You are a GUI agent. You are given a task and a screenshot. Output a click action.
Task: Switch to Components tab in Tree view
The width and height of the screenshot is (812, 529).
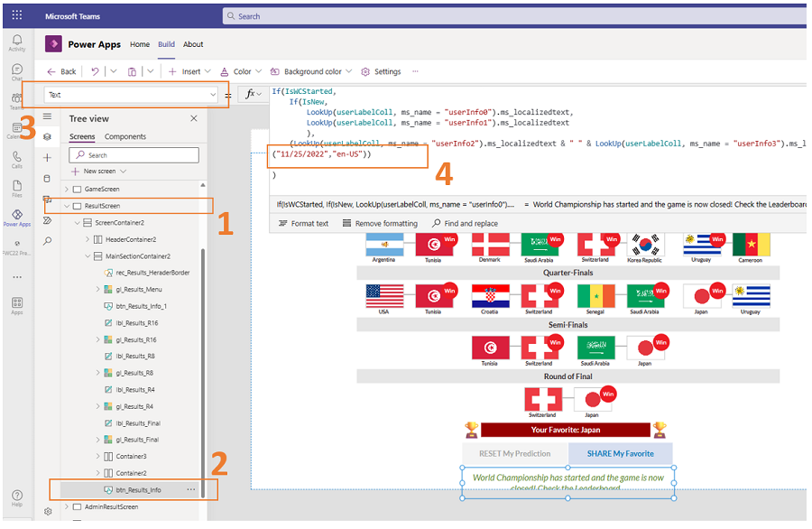point(125,136)
